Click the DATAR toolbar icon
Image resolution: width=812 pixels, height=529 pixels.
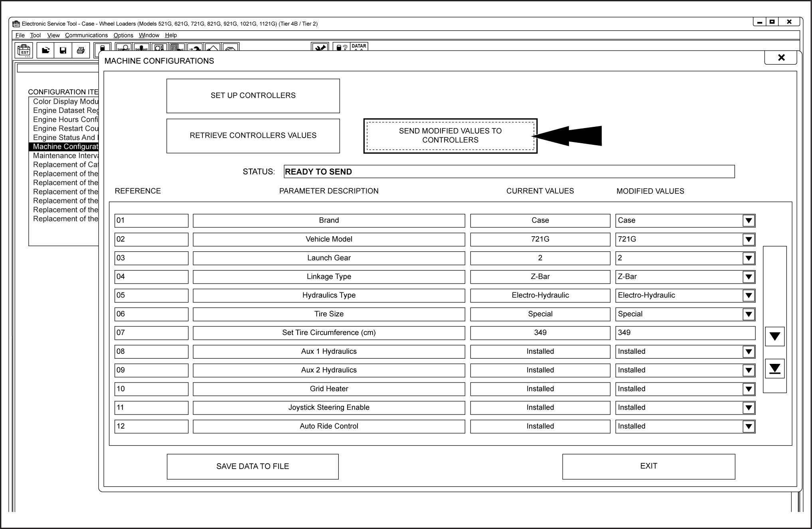(x=359, y=47)
